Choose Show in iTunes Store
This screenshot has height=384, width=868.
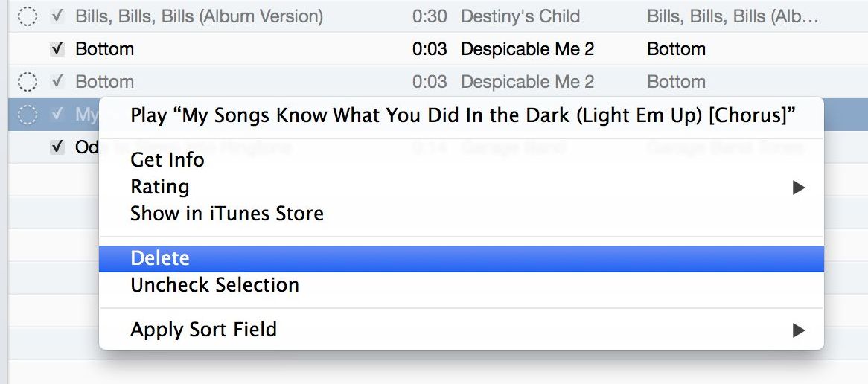226,214
